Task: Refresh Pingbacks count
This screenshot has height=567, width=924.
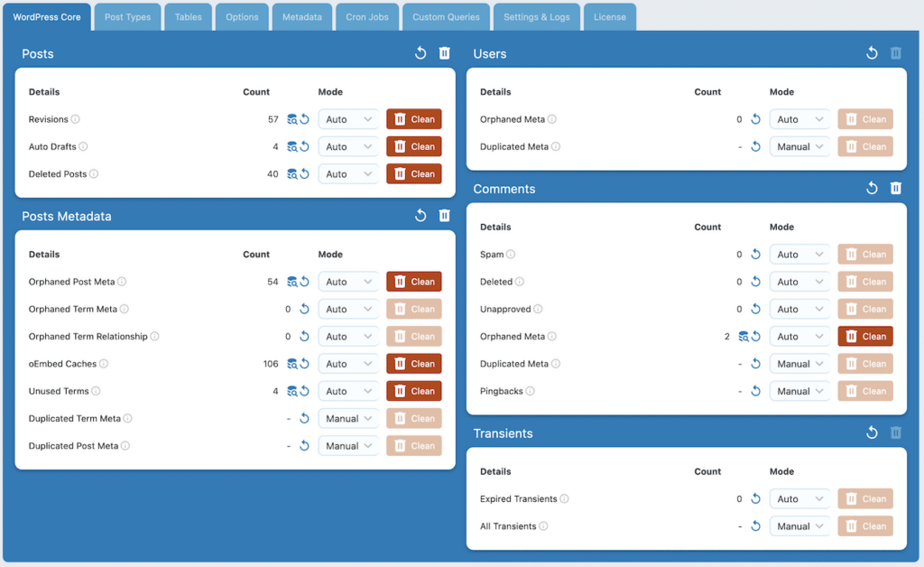Action: pos(755,391)
